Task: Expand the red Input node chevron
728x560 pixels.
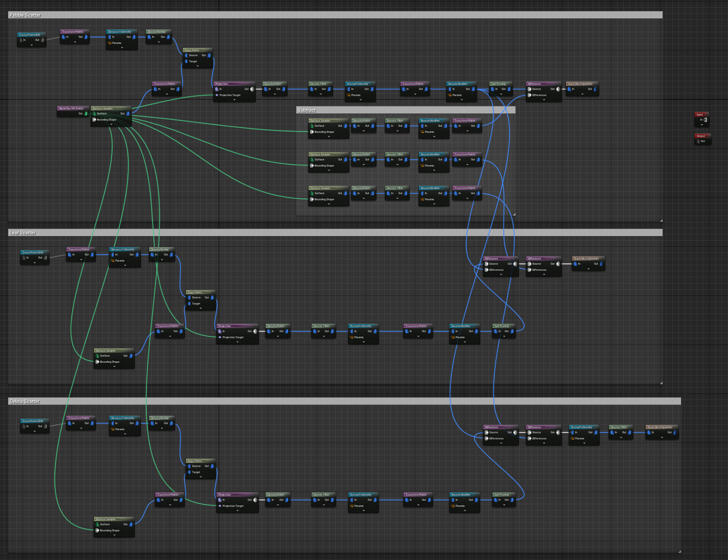Action: click(x=702, y=125)
